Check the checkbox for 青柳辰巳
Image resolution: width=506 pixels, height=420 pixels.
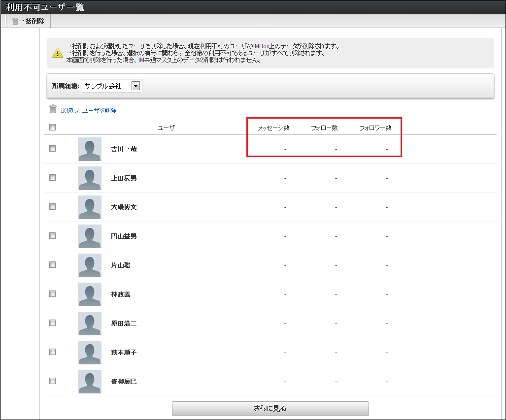tap(53, 381)
